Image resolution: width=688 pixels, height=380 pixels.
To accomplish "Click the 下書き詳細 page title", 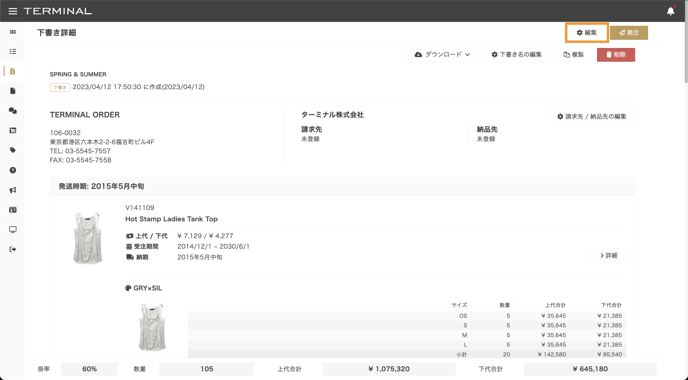I will pyautogui.click(x=56, y=32).
